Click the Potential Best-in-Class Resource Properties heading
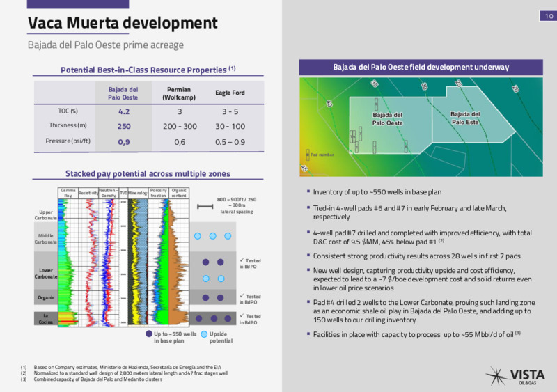 click(148, 70)
